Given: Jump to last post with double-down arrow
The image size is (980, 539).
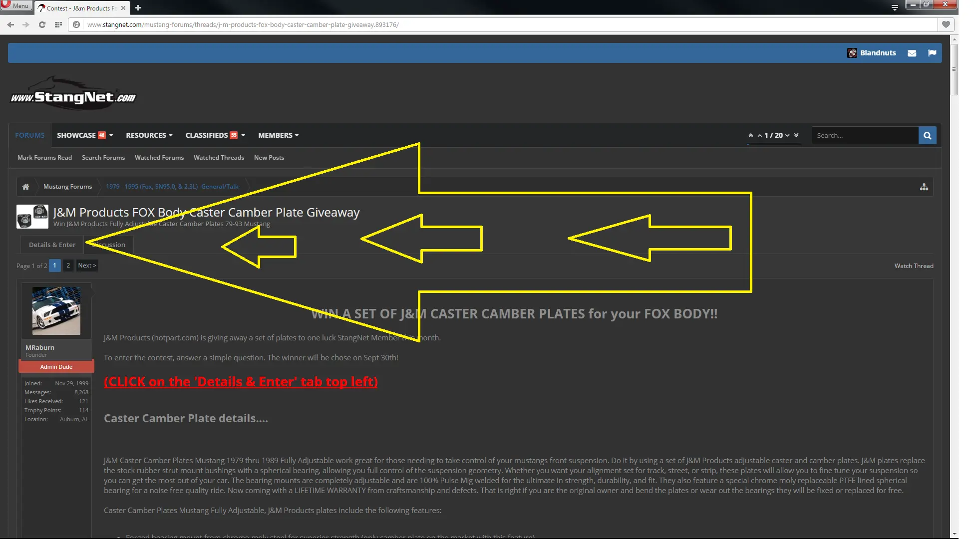Looking at the screenshot, I should (x=796, y=135).
